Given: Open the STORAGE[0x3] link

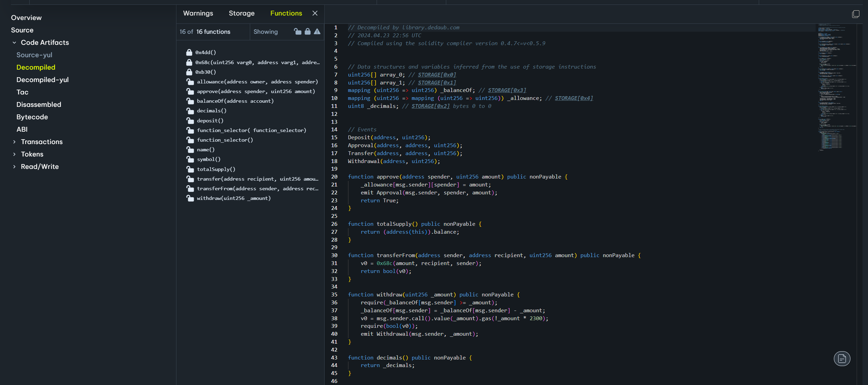Looking at the screenshot, I should (x=507, y=90).
